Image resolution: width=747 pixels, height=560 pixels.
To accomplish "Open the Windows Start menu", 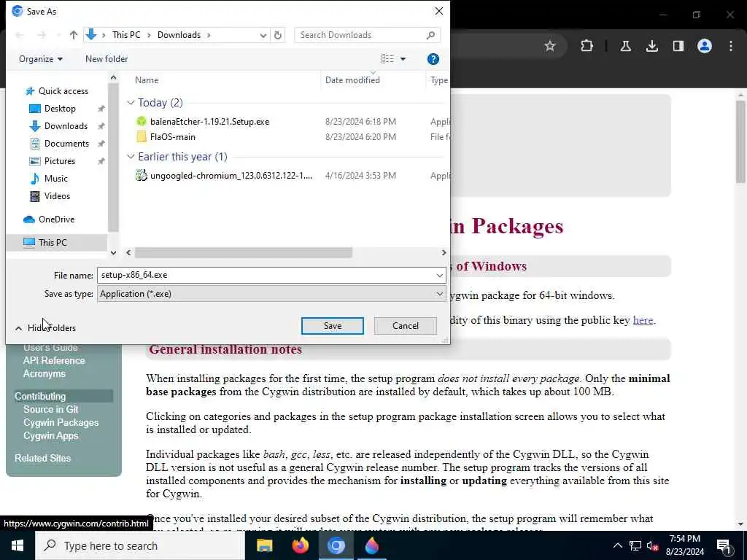I will point(18,545).
